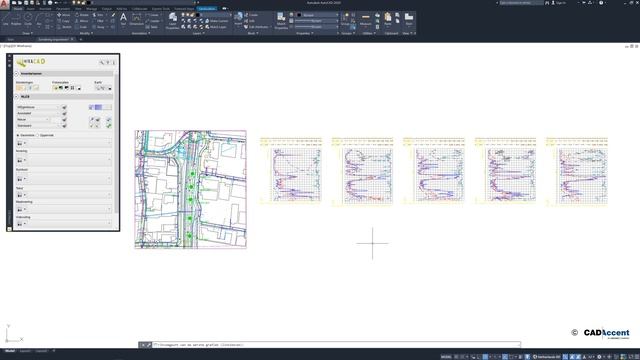Click New in Quick Access toolbar
Screen dimensions: 640x360
[14, 2]
